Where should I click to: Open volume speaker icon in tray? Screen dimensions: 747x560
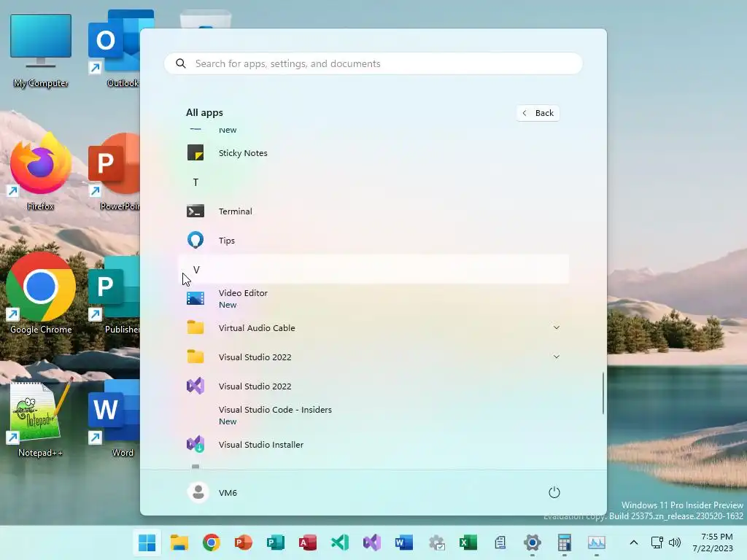click(x=675, y=542)
